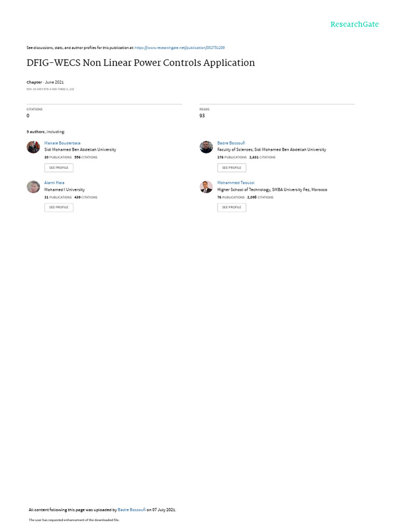Viewport: 399px width, 532px height.
Task: Open Mohammed Taoussi author name link
Action: [236, 183]
